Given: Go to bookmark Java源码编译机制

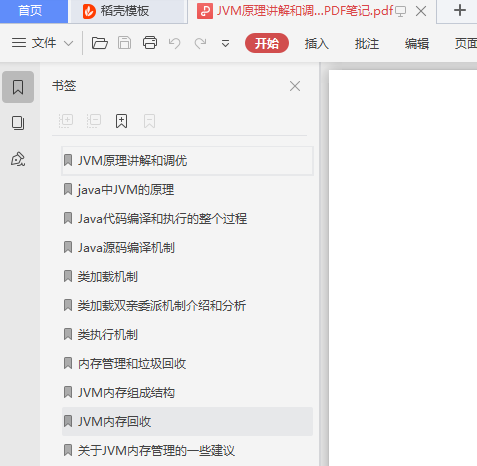Looking at the screenshot, I should (187, 248).
